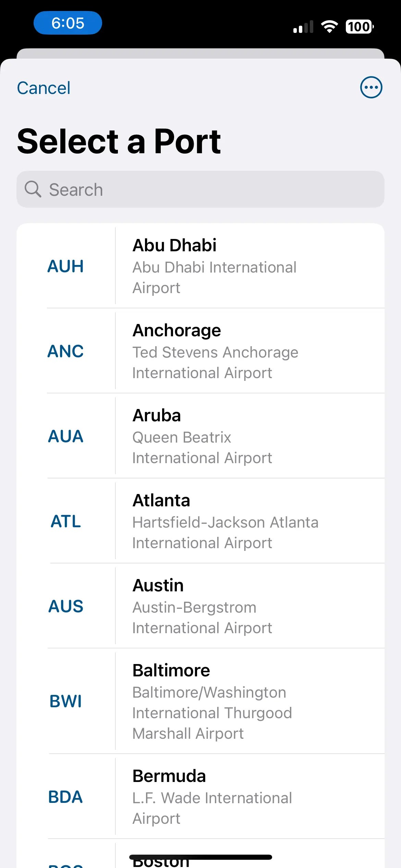Tap the search magnifying glass icon
This screenshot has width=401, height=868.
(33, 189)
